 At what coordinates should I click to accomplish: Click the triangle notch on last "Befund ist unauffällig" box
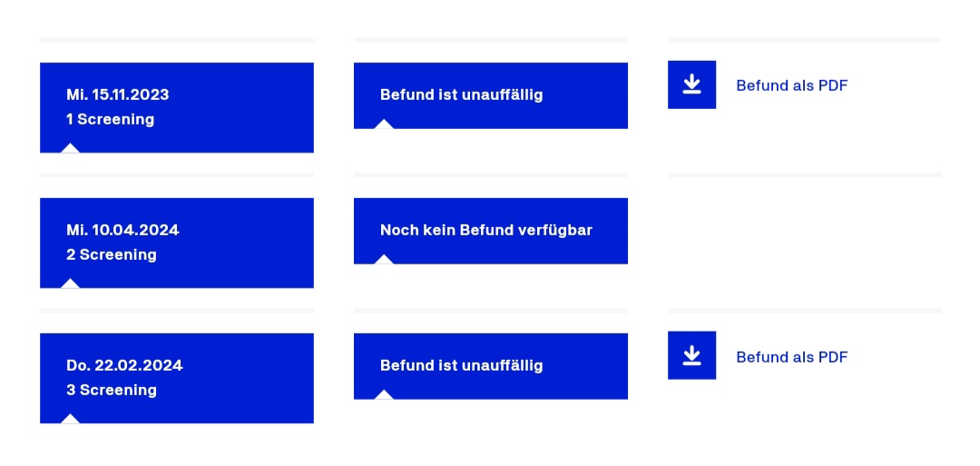click(x=384, y=395)
